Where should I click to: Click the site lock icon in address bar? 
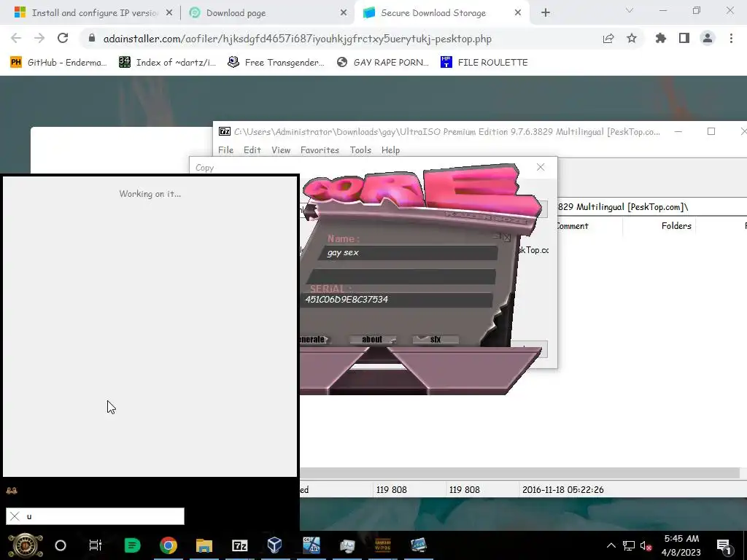pyautogui.click(x=92, y=39)
